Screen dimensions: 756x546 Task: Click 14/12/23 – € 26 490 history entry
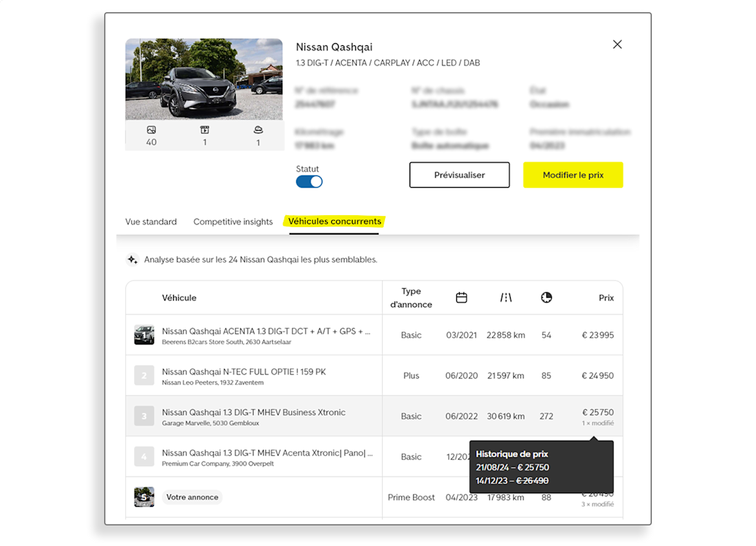coord(513,481)
